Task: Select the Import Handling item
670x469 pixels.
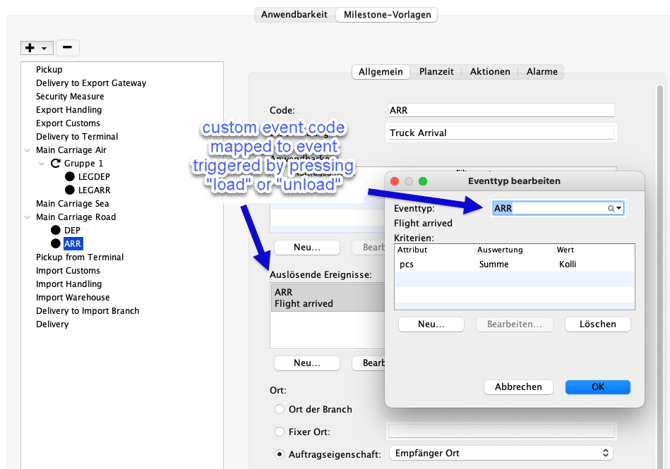Action: 69,284
